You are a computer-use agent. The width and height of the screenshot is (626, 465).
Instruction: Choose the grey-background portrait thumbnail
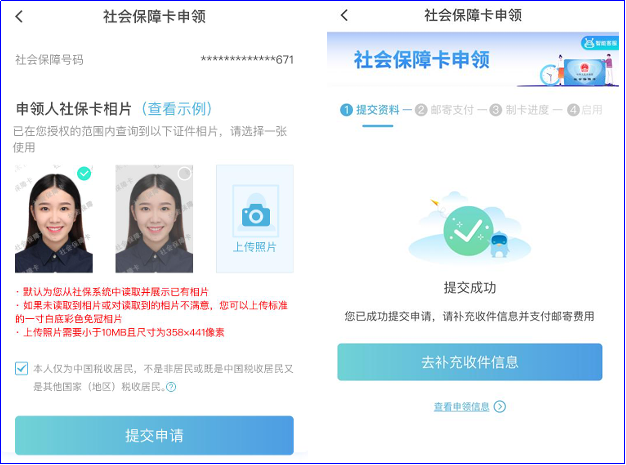tap(154, 219)
